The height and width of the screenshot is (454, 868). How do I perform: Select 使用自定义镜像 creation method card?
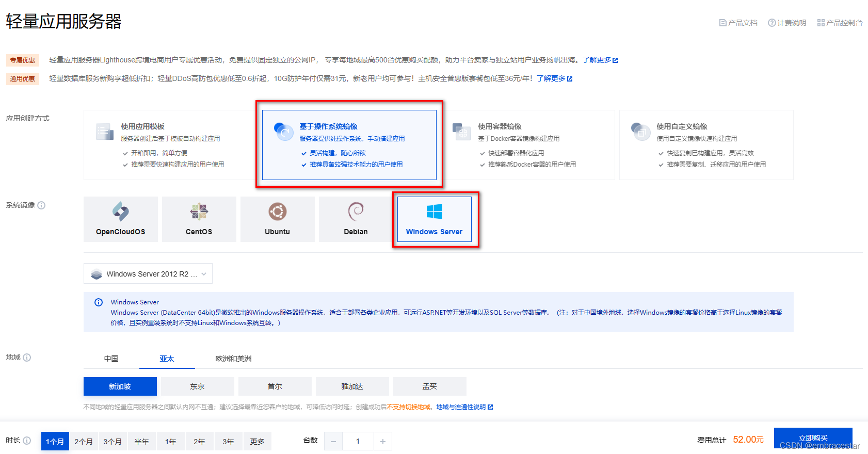coord(706,145)
